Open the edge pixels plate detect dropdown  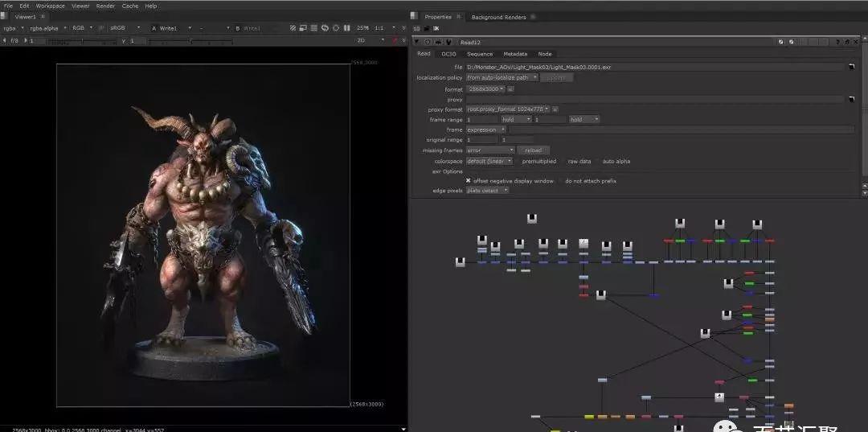click(487, 191)
